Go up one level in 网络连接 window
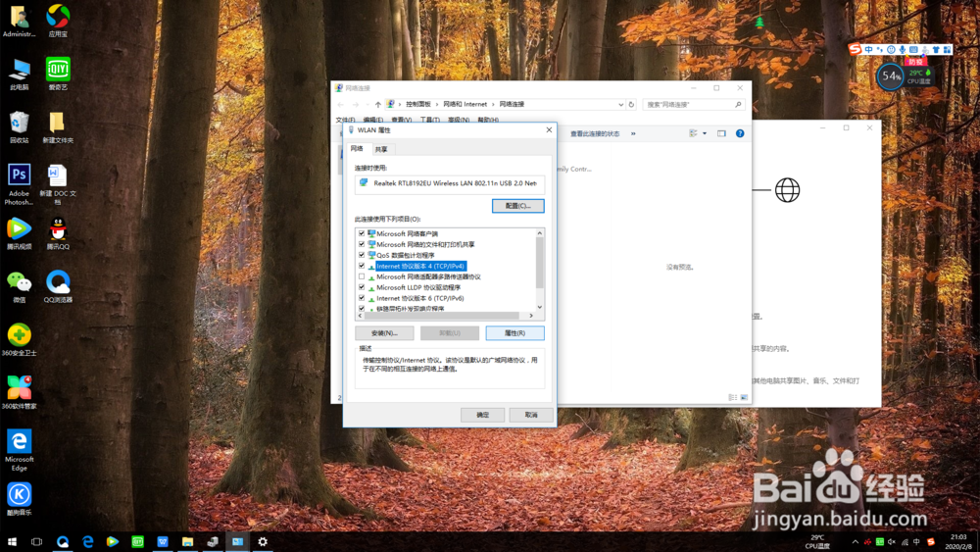 pyautogui.click(x=377, y=104)
